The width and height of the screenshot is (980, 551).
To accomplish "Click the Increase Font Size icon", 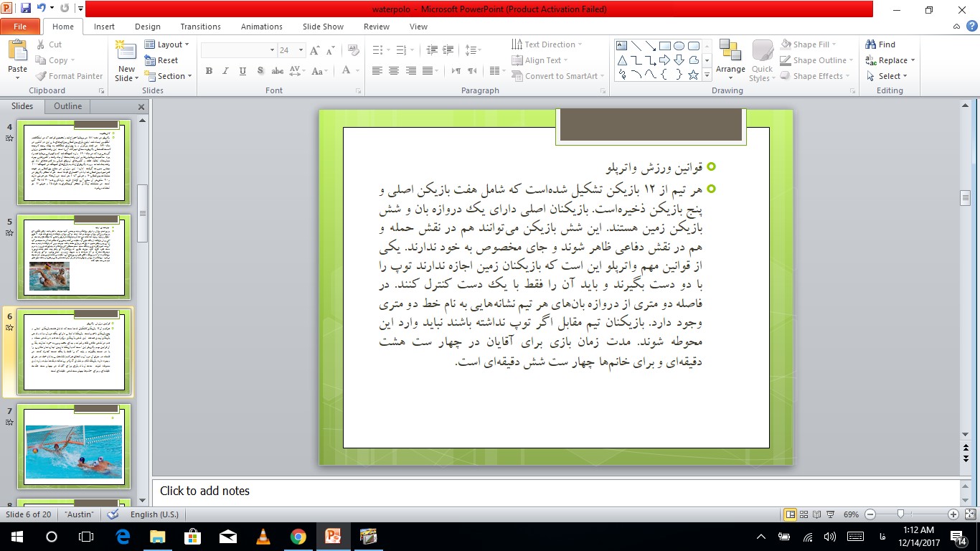I will 314,50.
